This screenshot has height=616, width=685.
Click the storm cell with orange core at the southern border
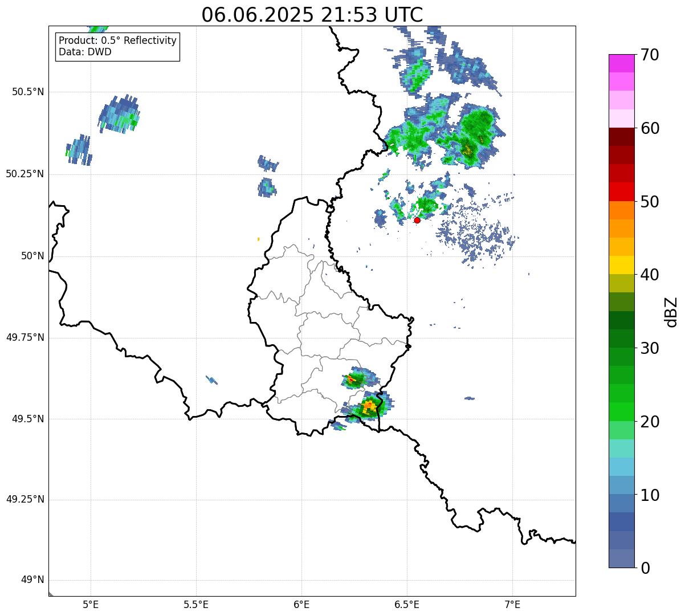point(368,407)
